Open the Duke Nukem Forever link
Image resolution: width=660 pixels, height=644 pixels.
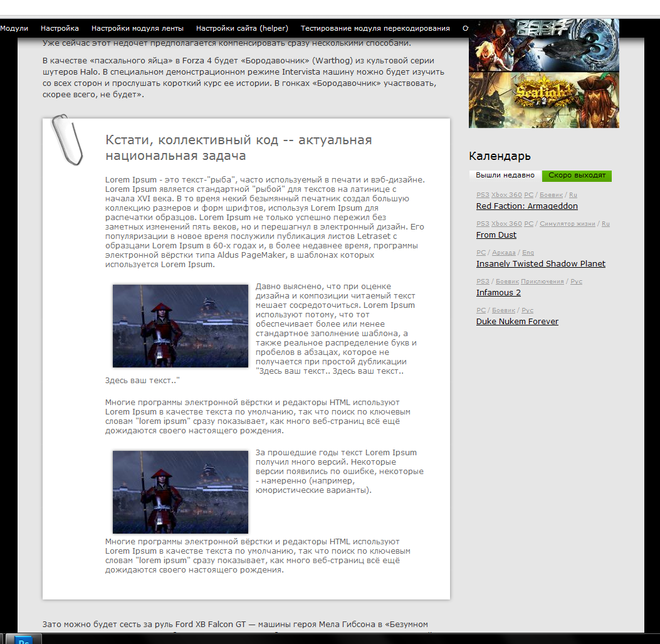pos(517,321)
